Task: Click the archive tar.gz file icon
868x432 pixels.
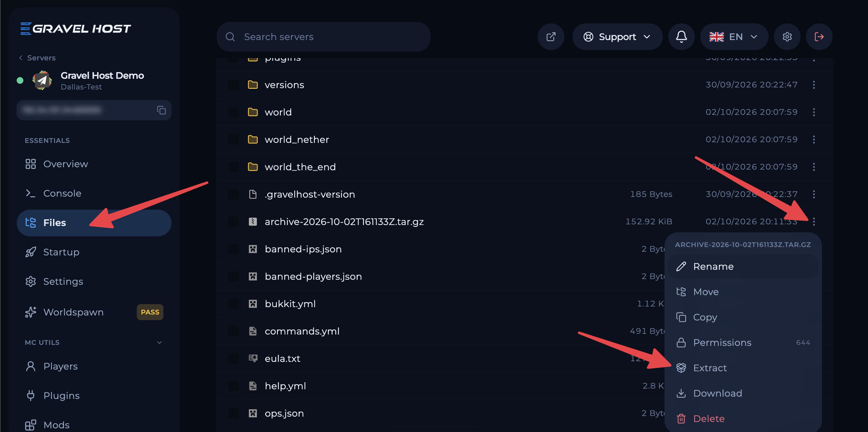Action: 253,222
